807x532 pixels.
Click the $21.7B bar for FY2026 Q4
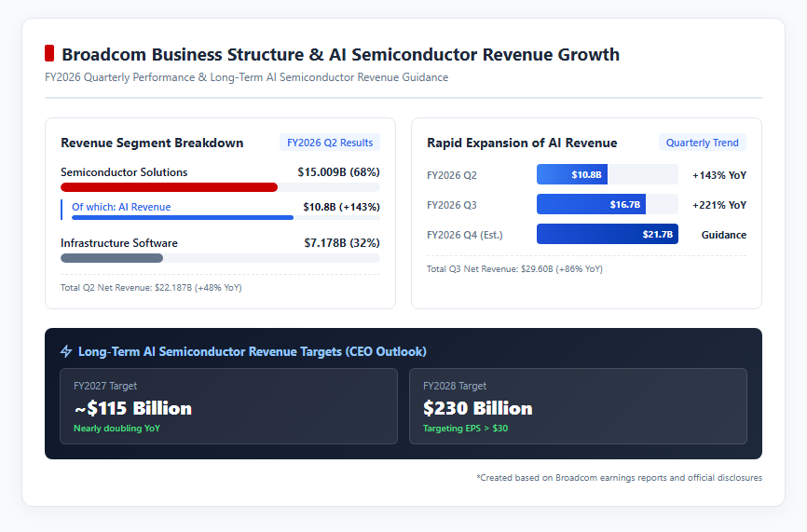click(x=608, y=234)
